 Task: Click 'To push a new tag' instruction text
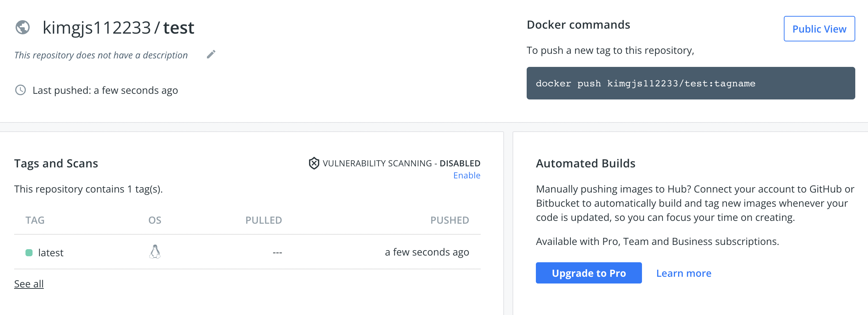(611, 51)
